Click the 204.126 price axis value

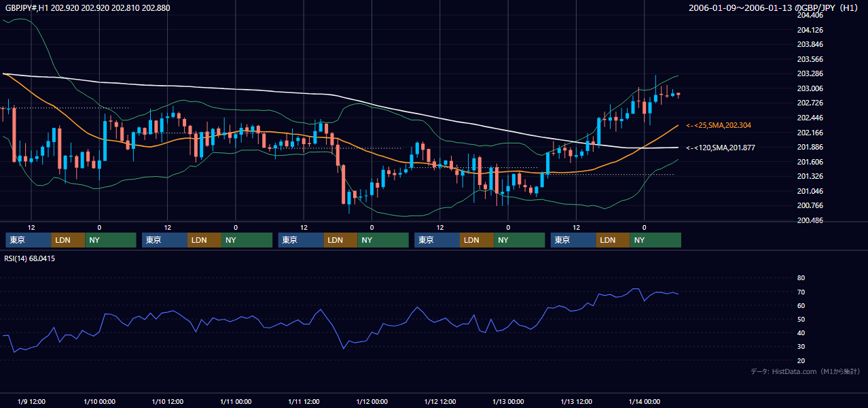[810, 30]
